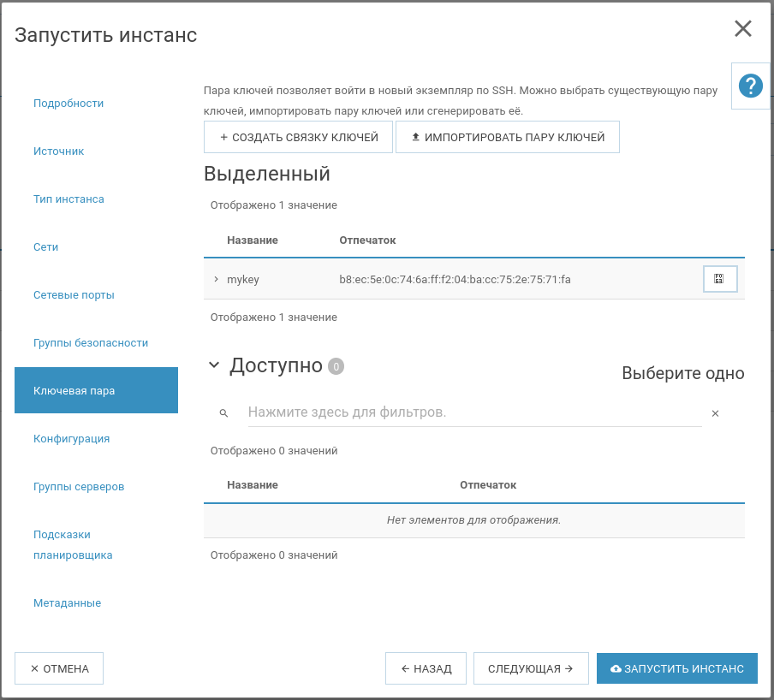This screenshot has height=700, width=774.
Task: Open the Сети tab
Action: tap(46, 247)
